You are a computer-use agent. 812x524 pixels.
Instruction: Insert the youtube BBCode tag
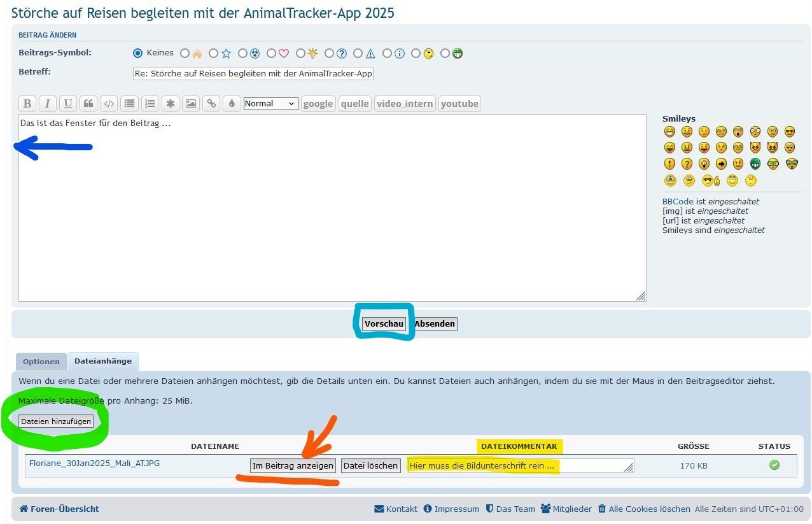pos(459,104)
